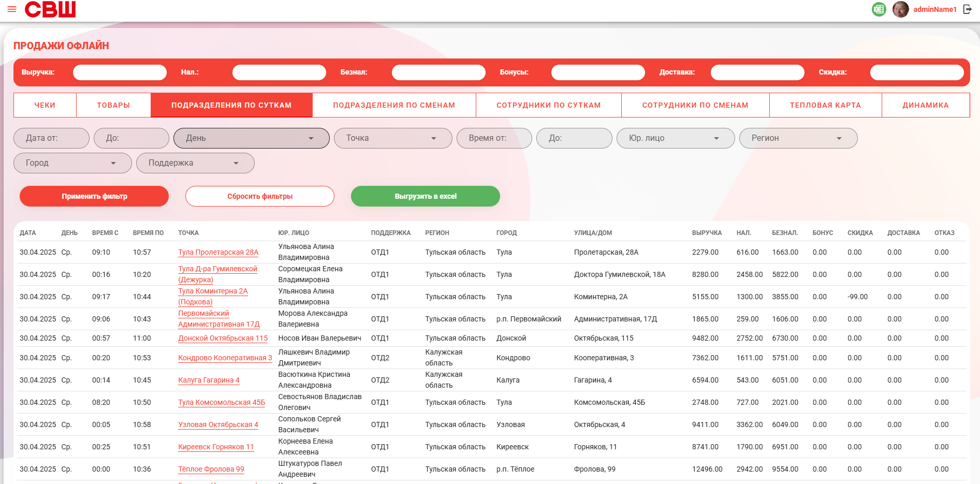Click the ОТКАЗ column header

click(944, 233)
